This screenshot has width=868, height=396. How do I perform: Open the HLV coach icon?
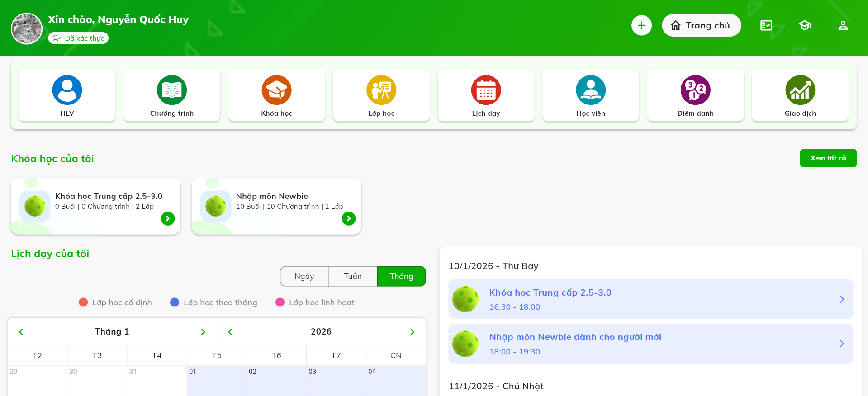point(67,90)
